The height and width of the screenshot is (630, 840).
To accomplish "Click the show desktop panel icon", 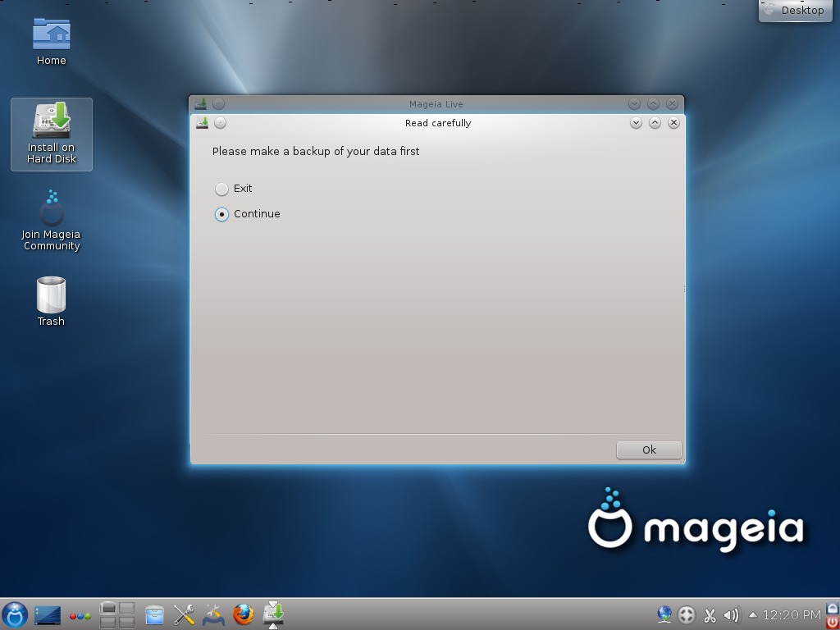I will coord(47,615).
